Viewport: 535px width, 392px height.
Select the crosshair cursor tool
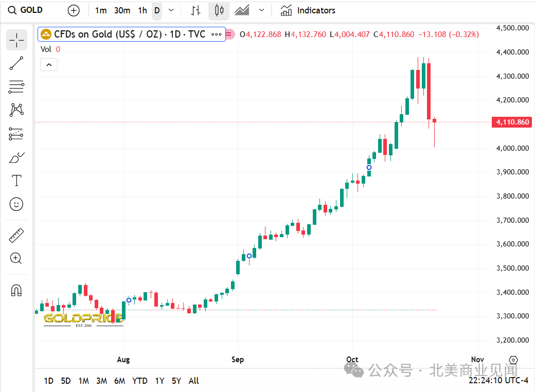point(16,40)
